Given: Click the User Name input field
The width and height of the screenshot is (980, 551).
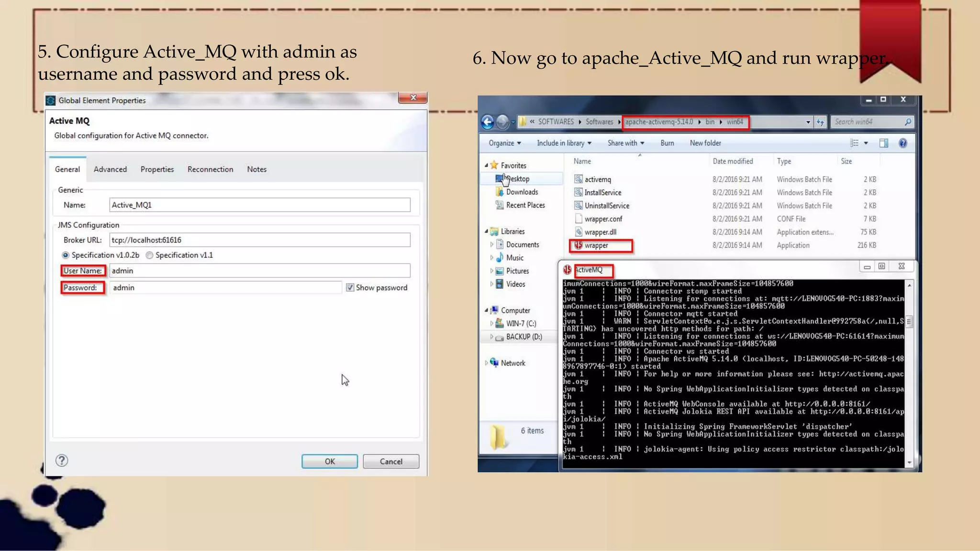Looking at the screenshot, I should coord(260,271).
